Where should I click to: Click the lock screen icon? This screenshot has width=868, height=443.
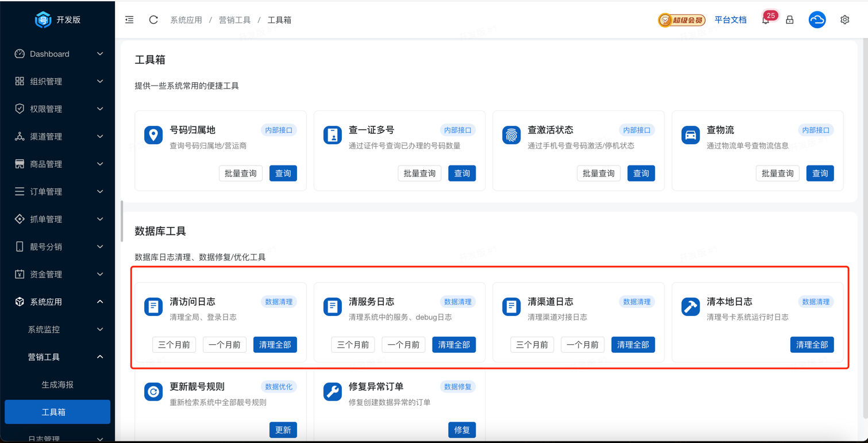coord(790,20)
